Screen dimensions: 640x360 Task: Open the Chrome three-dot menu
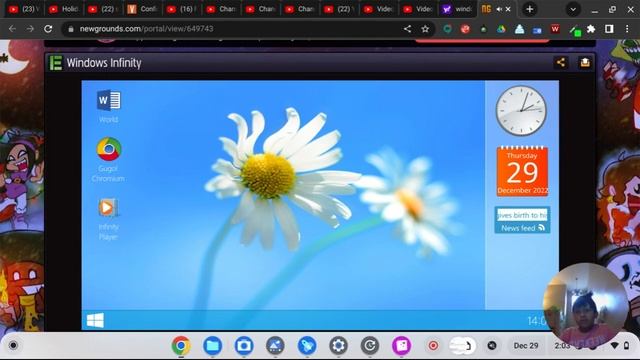point(627,29)
